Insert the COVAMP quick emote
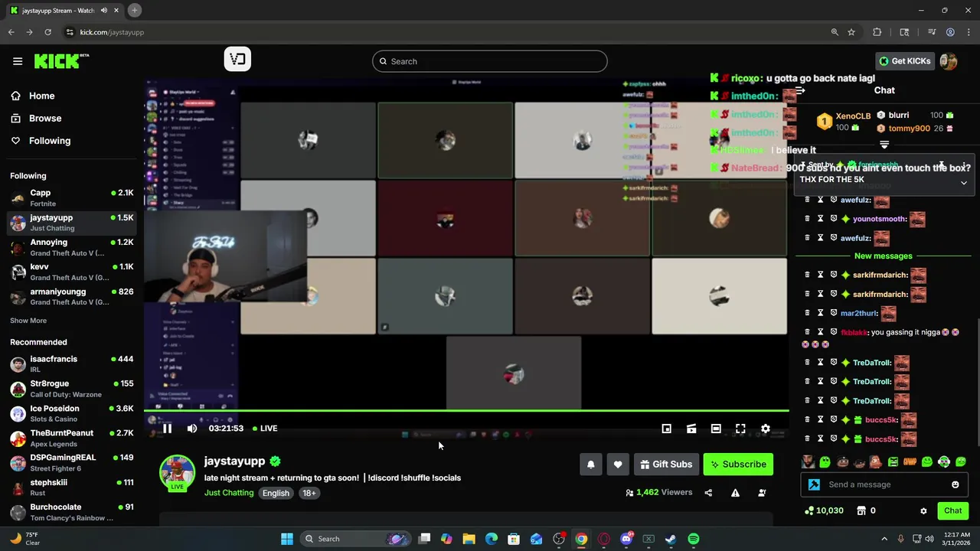This screenshot has height=551, width=980. 910,461
